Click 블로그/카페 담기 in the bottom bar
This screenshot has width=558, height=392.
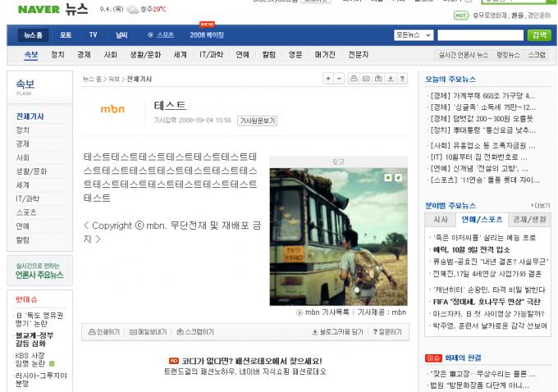pos(337,332)
